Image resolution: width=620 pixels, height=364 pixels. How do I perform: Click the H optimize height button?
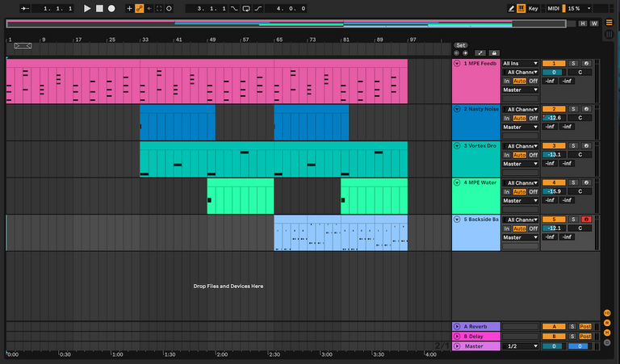coord(583,23)
